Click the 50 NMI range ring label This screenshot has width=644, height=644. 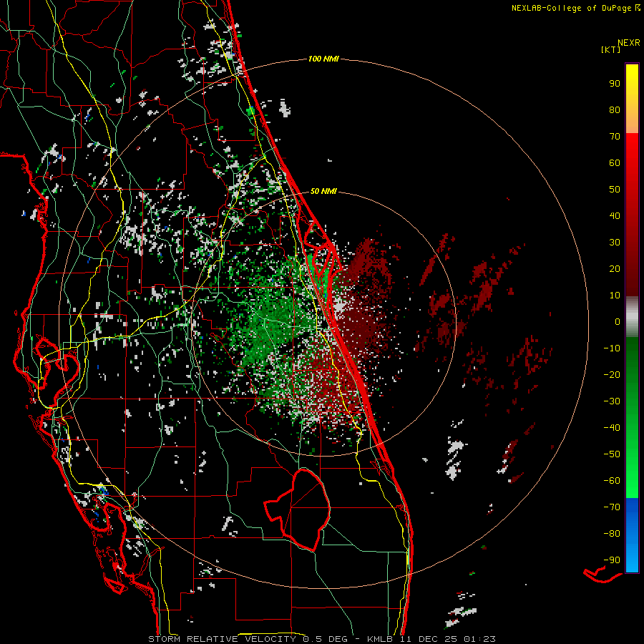(x=323, y=191)
